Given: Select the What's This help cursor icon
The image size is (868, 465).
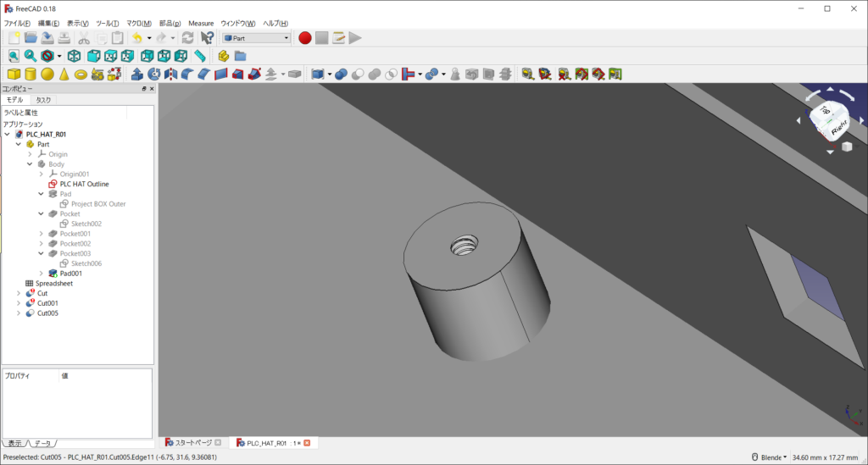Looking at the screenshot, I should [x=207, y=37].
